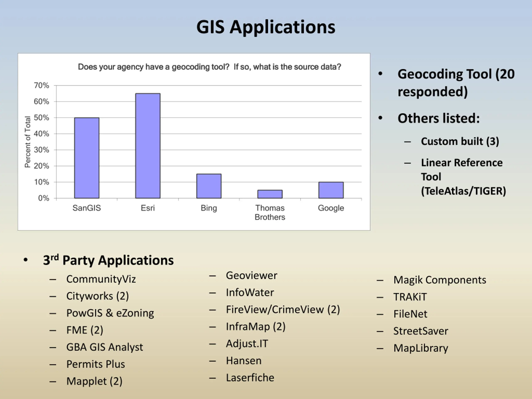Click the 20% y-axis label

41,166
